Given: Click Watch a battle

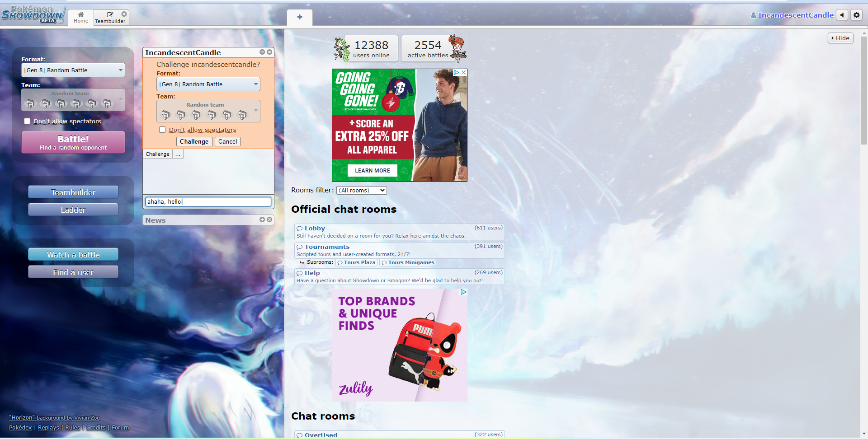Looking at the screenshot, I should (x=73, y=254).
